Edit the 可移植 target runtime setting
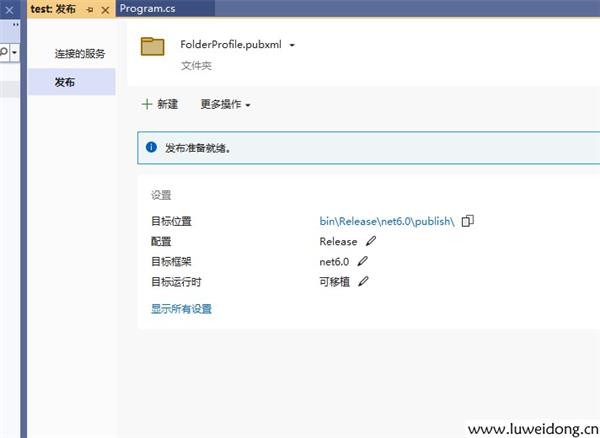Viewport: 600px width, 438px height. (x=363, y=281)
